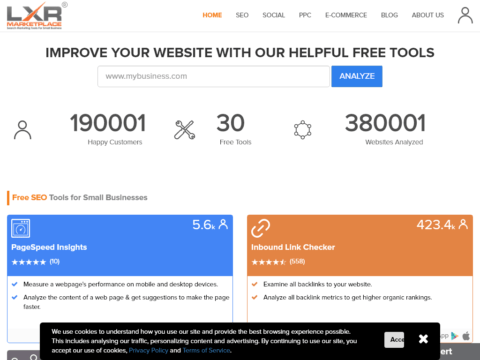
Task: Click the (10) review count
Action: 55,262
